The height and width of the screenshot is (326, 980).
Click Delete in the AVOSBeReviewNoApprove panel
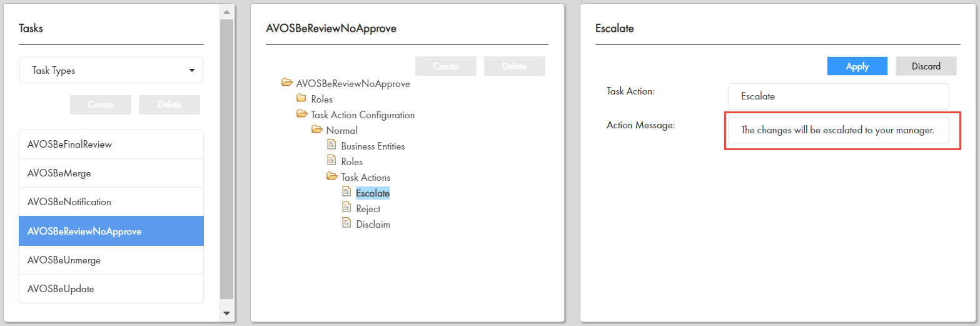pyautogui.click(x=515, y=66)
